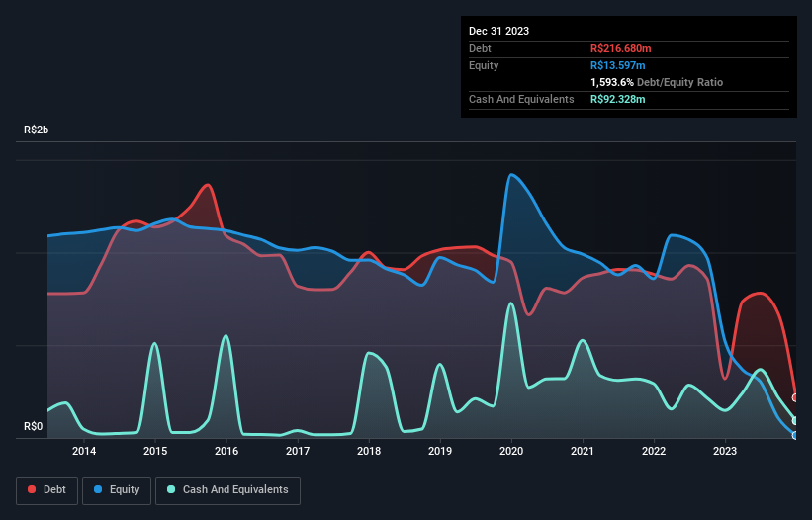This screenshot has height=520, width=812.
Task: Click the R$92.328m cash value
Action: click(x=618, y=99)
